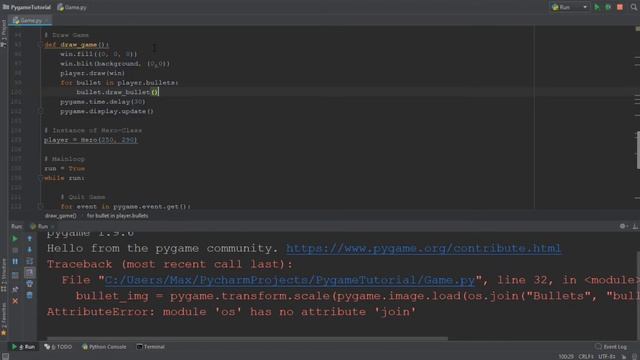The width and height of the screenshot is (640, 360).
Task: Click Game.py breadcrumb in the navigation bar
Action: pos(72,7)
